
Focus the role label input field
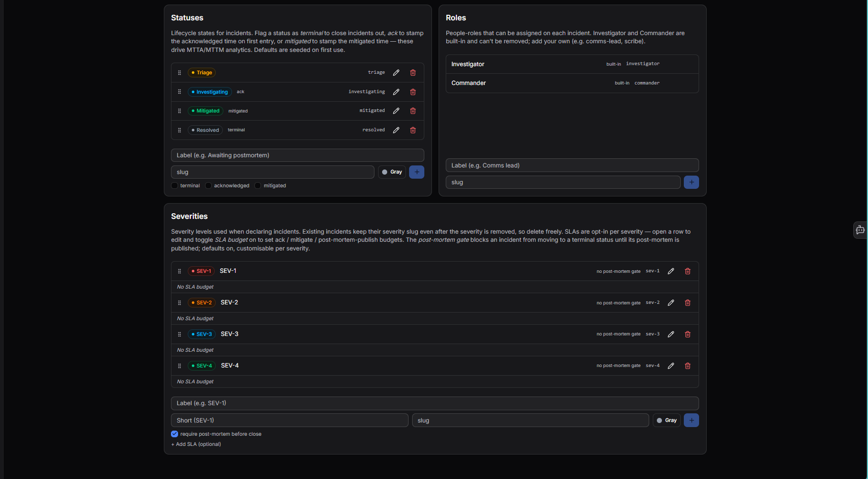(x=572, y=165)
